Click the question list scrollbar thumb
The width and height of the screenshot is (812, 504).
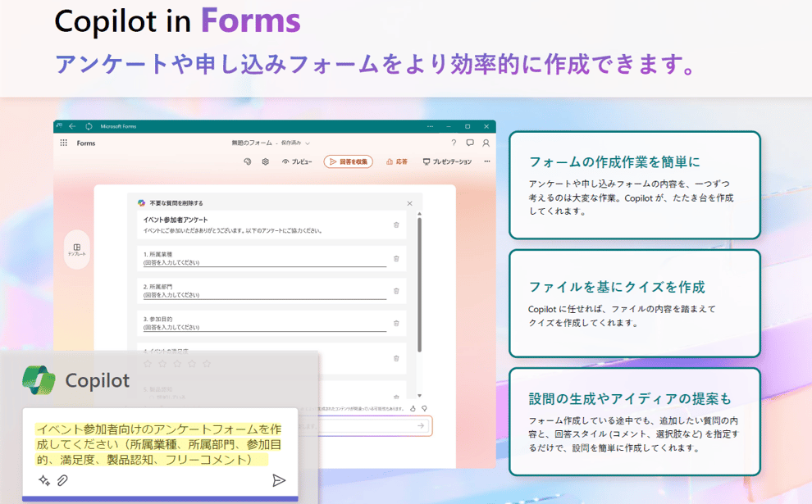419,284
